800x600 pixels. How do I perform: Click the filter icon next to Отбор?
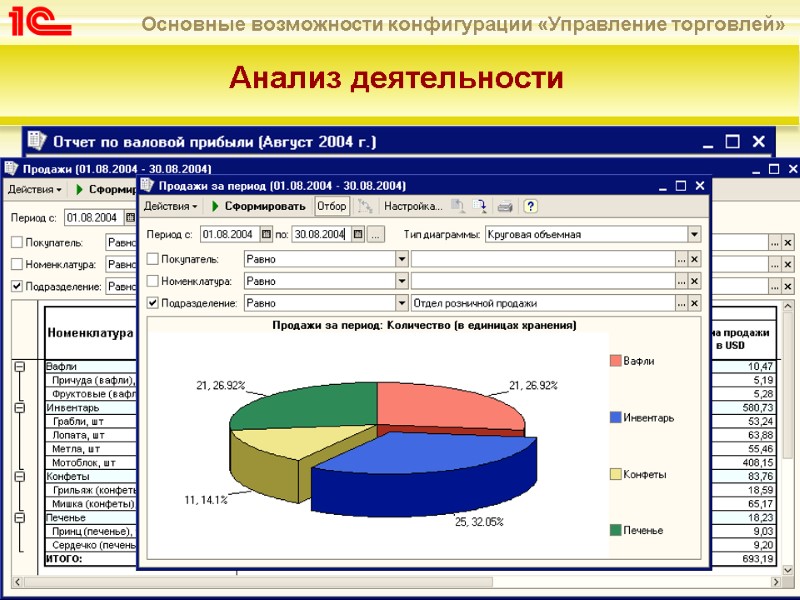366,205
